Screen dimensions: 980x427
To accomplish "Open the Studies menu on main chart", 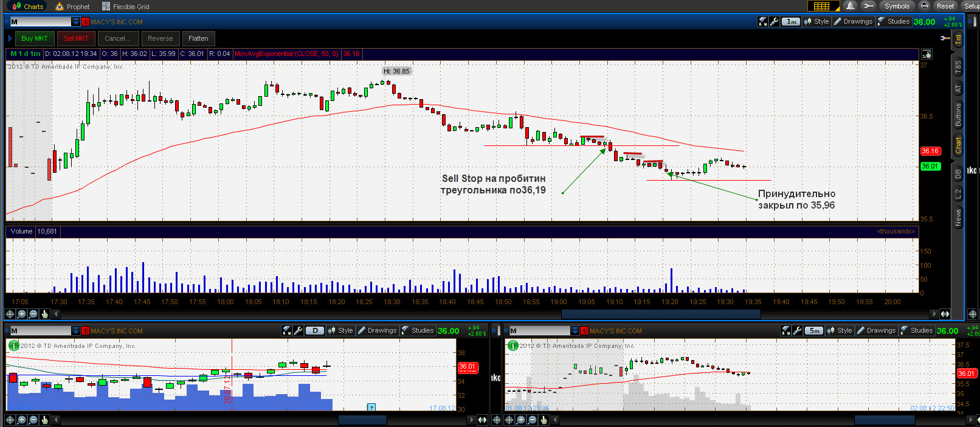I will (894, 22).
